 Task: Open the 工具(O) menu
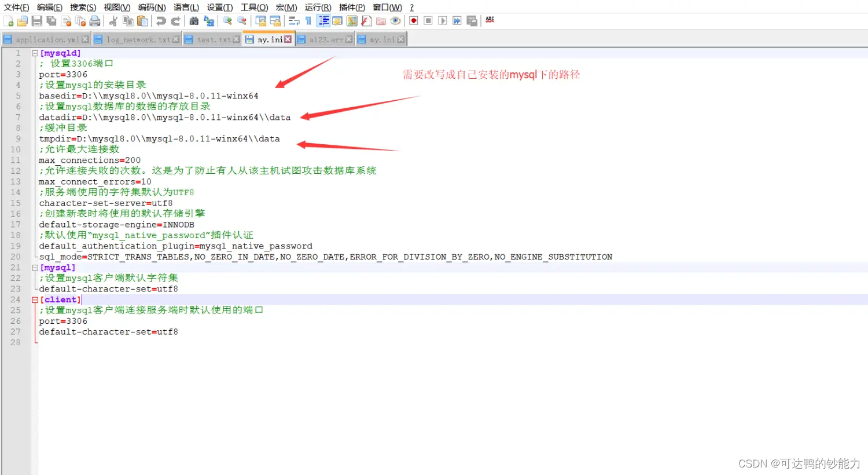coord(255,7)
